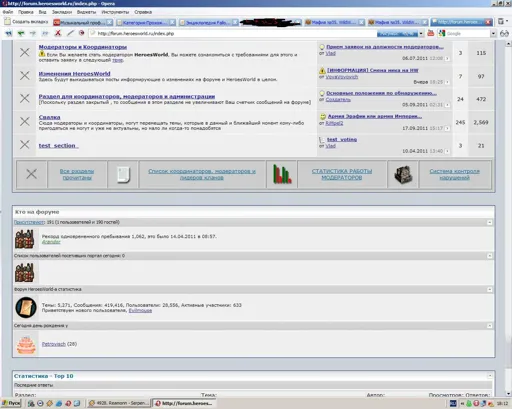Open the Вид menu
The width and height of the screenshot is (512, 409).
point(42,12)
